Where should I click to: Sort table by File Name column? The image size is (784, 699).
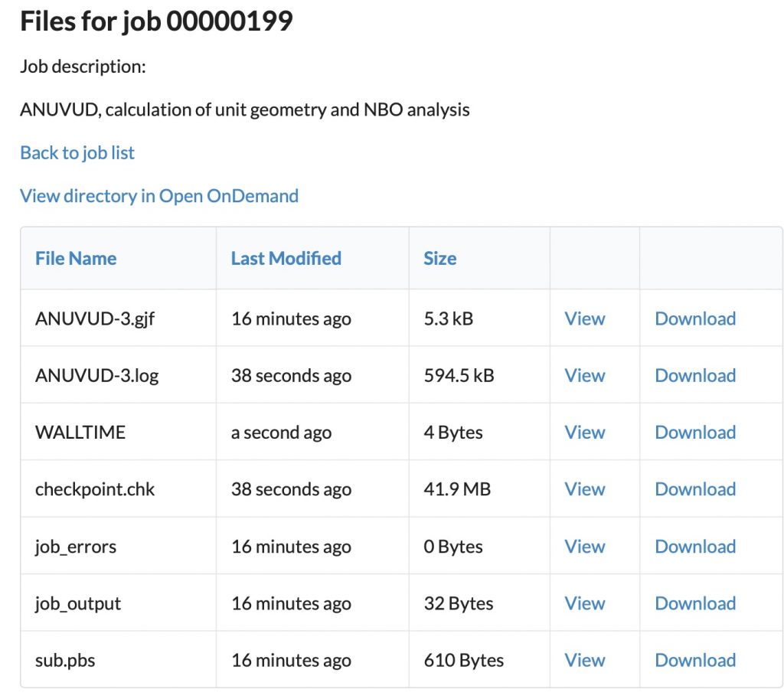pos(76,258)
